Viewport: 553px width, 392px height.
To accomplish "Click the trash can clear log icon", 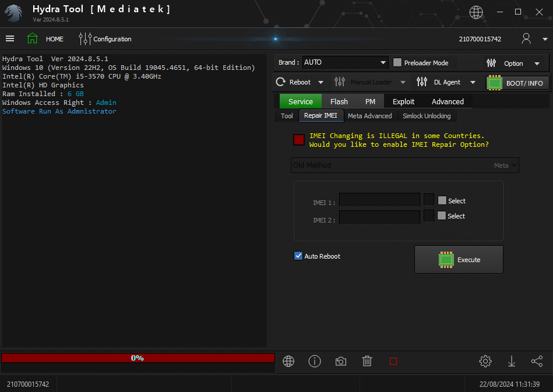I will pyautogui.click(x=367, y=362).
